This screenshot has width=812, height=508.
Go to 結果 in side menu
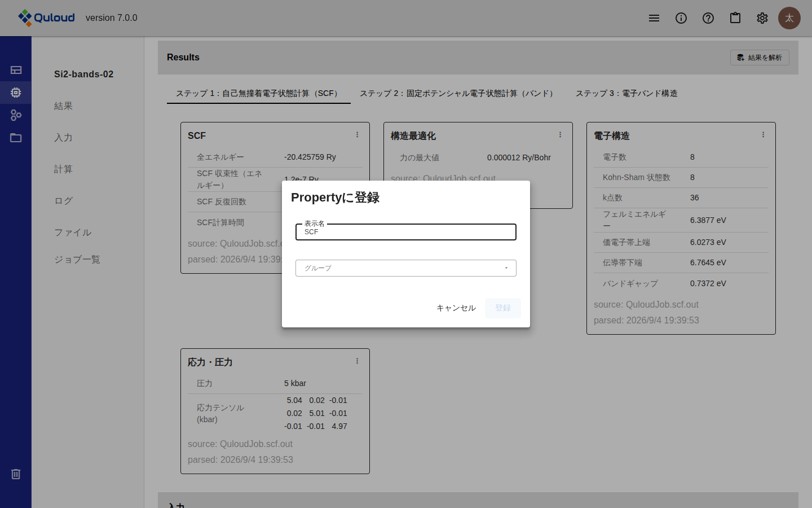click(63, 106)
